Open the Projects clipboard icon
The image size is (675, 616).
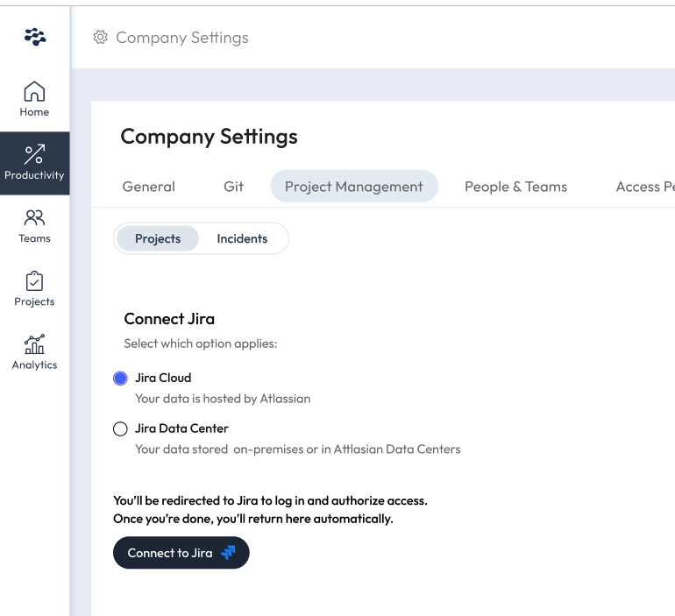pos(34,281)
